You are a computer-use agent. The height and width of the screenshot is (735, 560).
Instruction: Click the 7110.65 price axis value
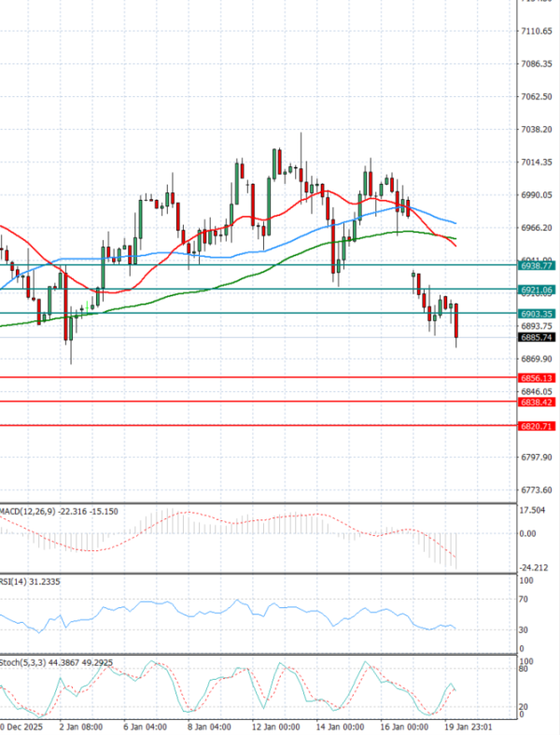[538, 32]
